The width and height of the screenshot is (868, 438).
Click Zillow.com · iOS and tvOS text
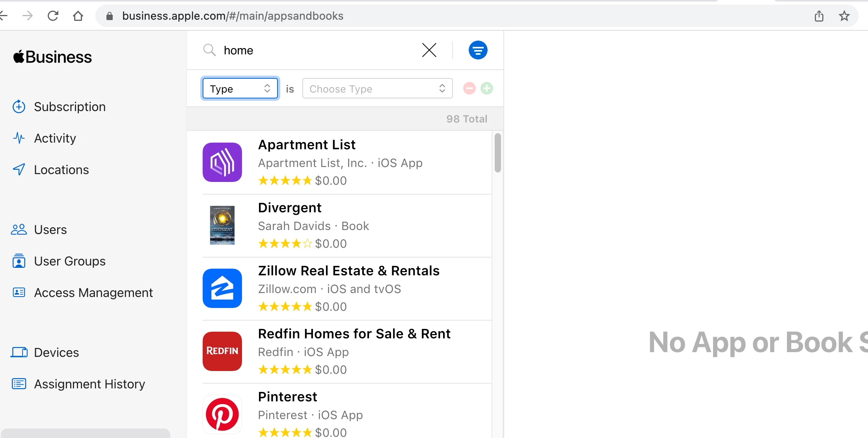click(x=329, y=289)
